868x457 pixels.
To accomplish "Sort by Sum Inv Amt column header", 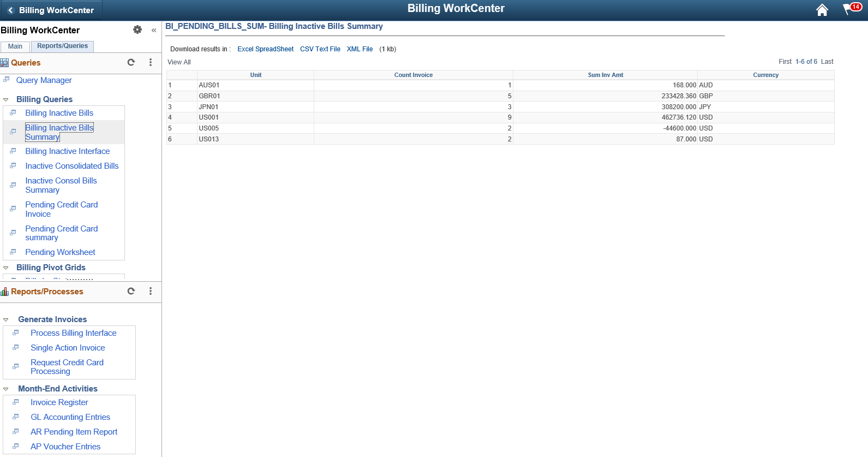I will (x=606, y=75).
